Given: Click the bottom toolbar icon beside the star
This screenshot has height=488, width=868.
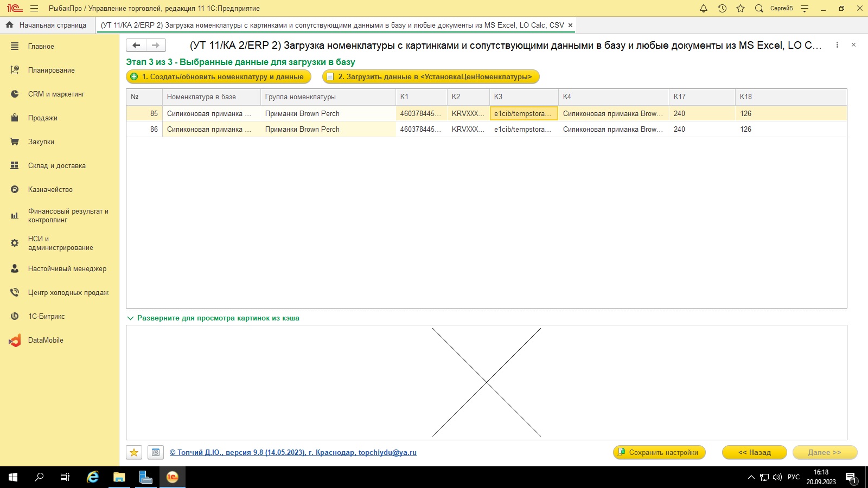Looking at the screenshot, I should (156, 452).
